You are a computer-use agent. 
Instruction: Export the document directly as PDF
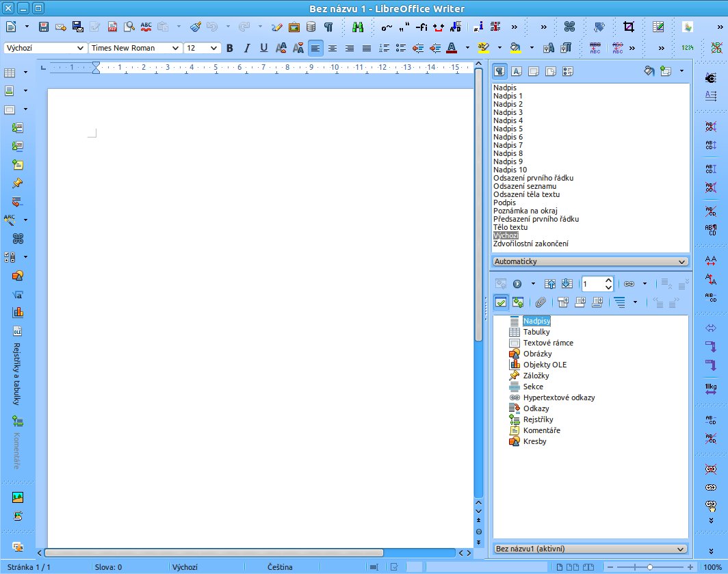tap(112, 27)
